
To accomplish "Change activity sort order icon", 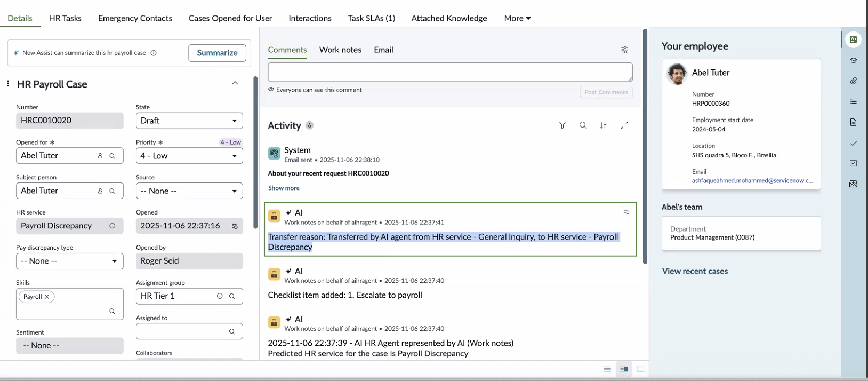I will click(604, 125).
